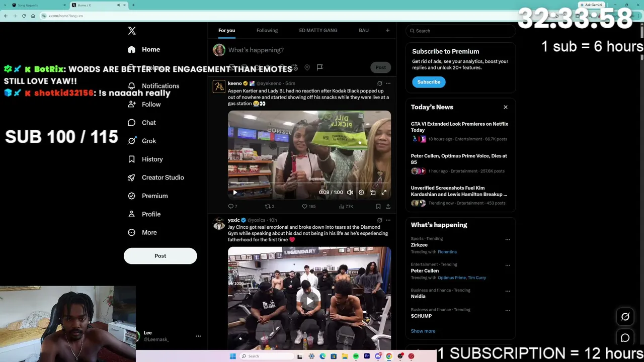The image size is (644, 362).
Task: Click the X logo in the sidebar
Action: point(132,31)
